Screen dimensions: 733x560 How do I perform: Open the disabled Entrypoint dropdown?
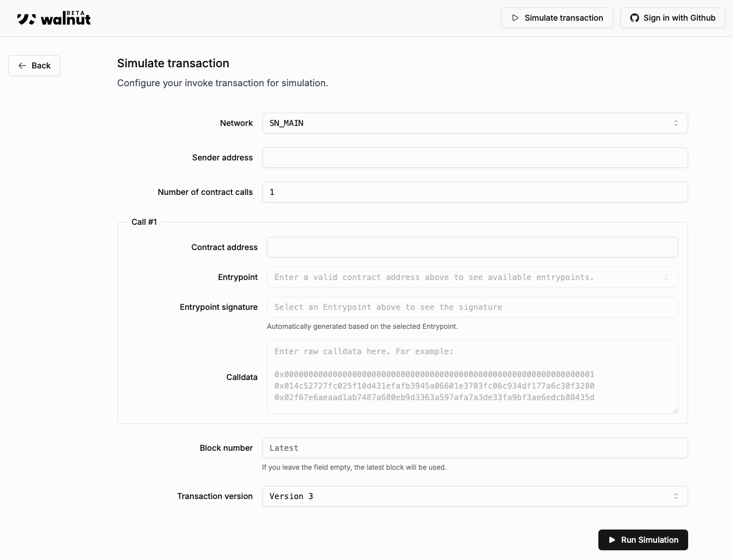tap(472, 277)
